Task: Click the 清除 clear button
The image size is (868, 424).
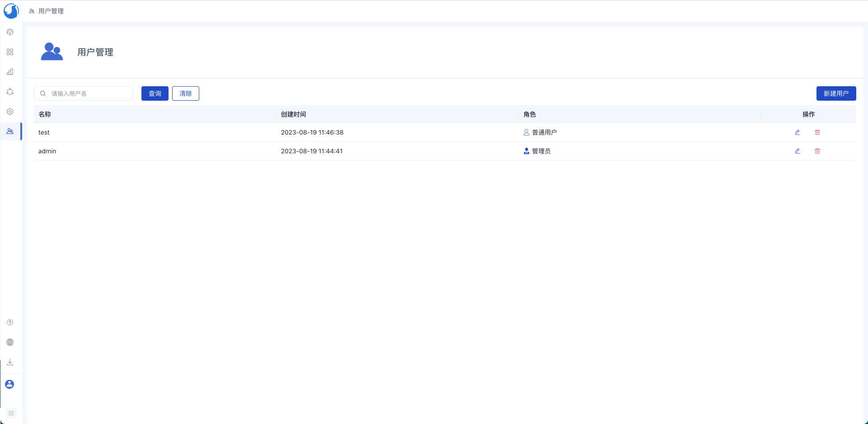Action: pyautogui.click(x=186, y=93)
